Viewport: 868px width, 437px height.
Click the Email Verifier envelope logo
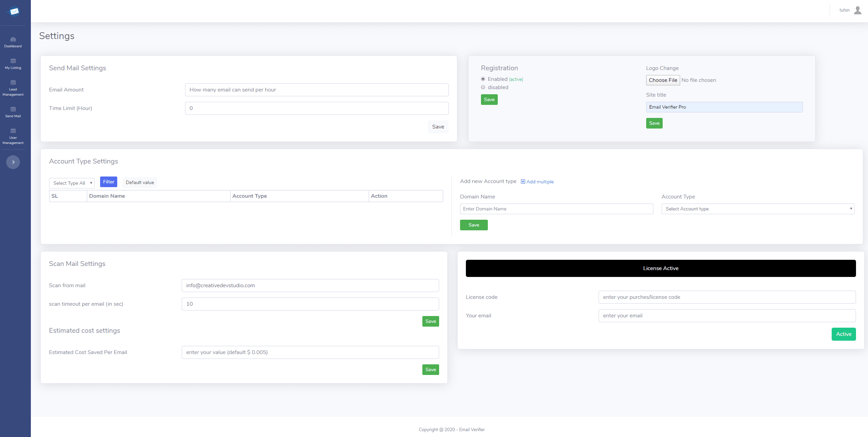14,12
